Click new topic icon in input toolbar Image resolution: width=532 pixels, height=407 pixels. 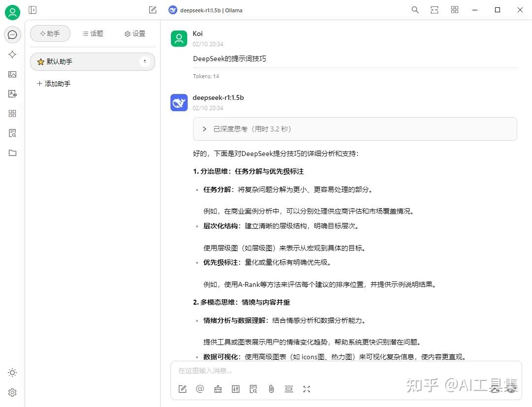pyautogui.click(x=183, y=389)
